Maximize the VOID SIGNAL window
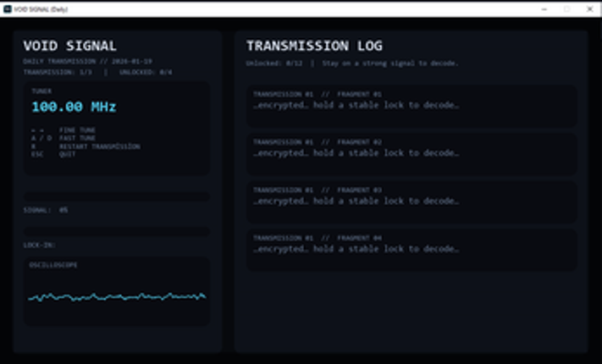The height and width of the screenshot is (364, 602). (566, 8)
